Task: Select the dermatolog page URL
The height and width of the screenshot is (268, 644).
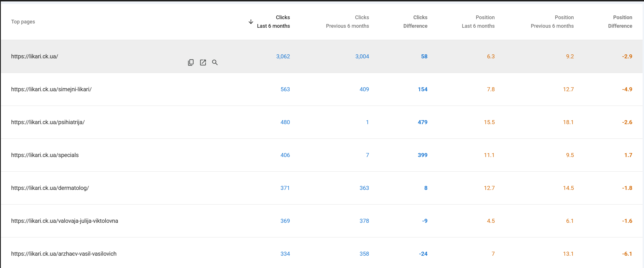Action: click(x=50, y=188)
